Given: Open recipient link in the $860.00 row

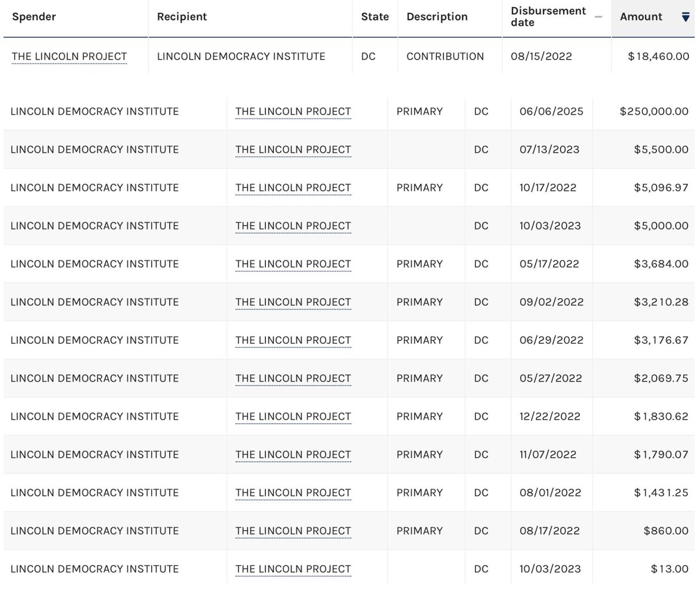Looking at the screenshot, I should pos(293,531).
